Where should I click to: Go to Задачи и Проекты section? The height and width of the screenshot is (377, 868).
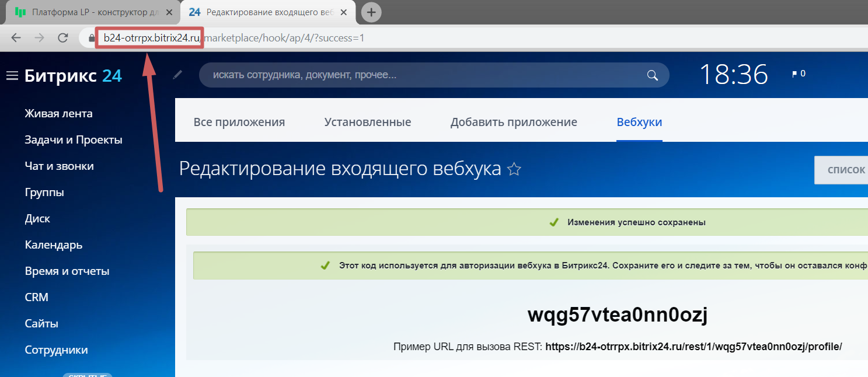73,140
